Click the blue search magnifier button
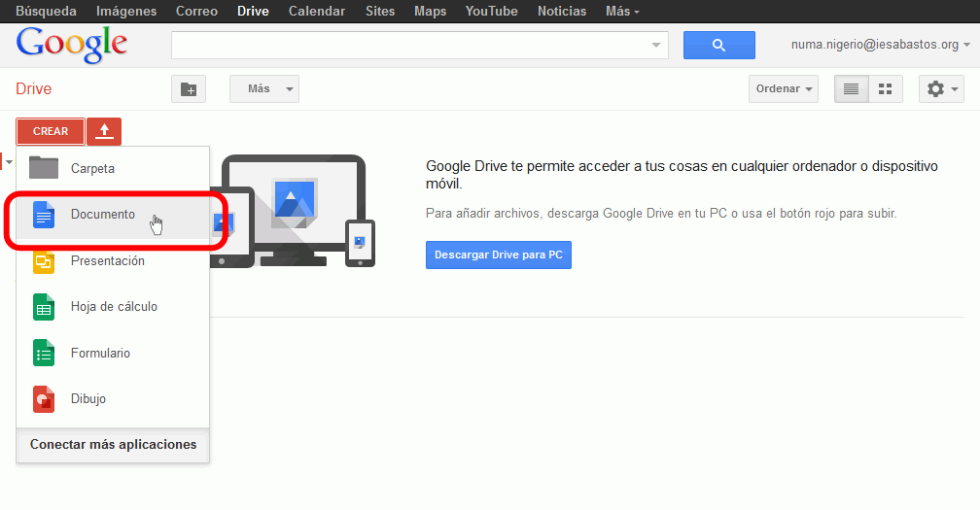This screenshot has width=980, height=510. click(x=718, y=45)
